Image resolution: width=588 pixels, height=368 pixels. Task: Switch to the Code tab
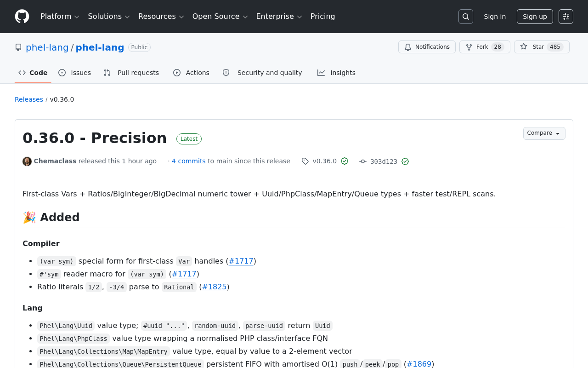click(x=33, y=73)
